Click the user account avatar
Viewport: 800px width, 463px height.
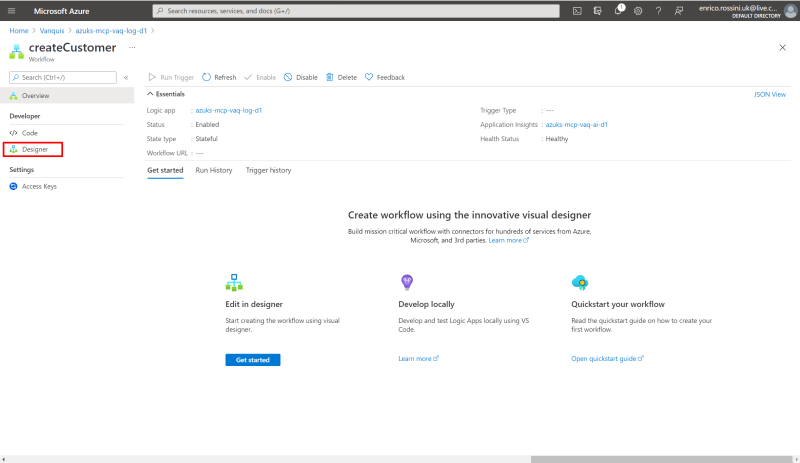pos(790,10)
